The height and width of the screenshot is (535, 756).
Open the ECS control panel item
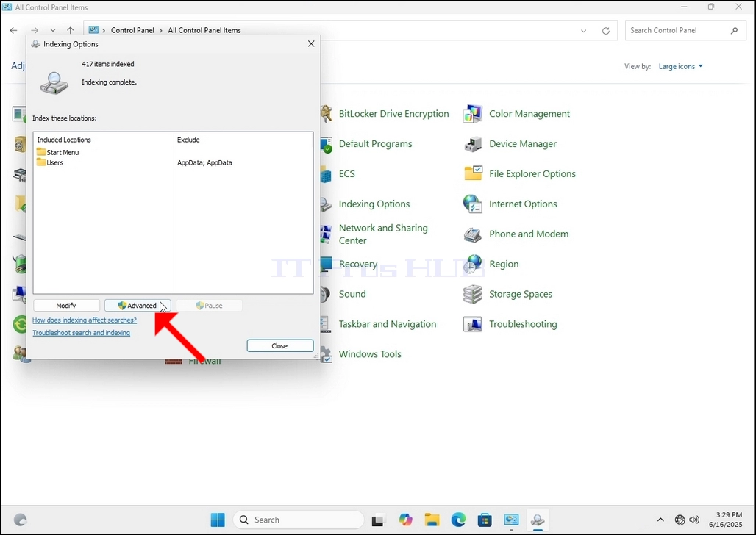[346, 173]
